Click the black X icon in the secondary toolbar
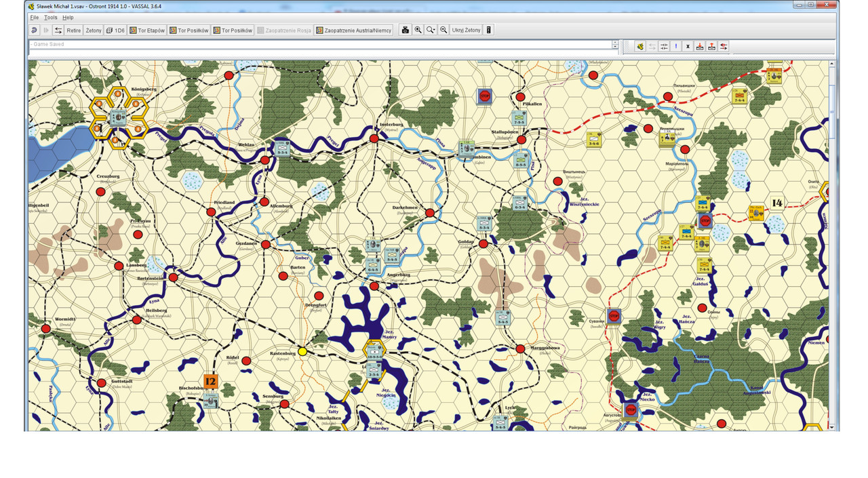The height and width of the screenshot is (478, 868). [x=688, y=46]
